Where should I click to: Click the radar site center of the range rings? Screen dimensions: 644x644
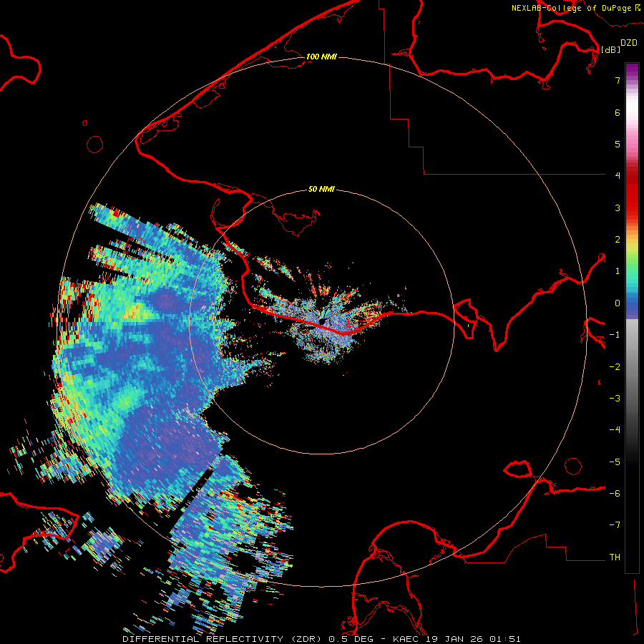point(321,321)
